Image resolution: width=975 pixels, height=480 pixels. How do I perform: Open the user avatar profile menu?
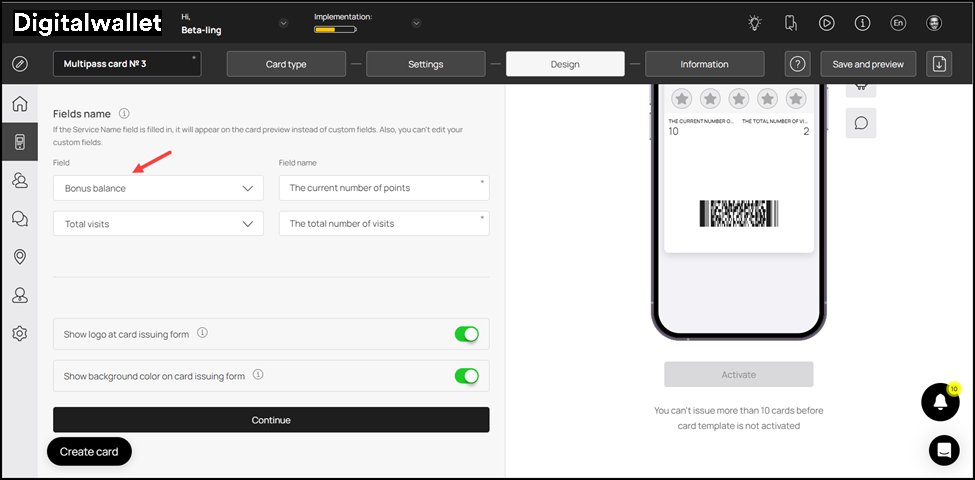934,24
